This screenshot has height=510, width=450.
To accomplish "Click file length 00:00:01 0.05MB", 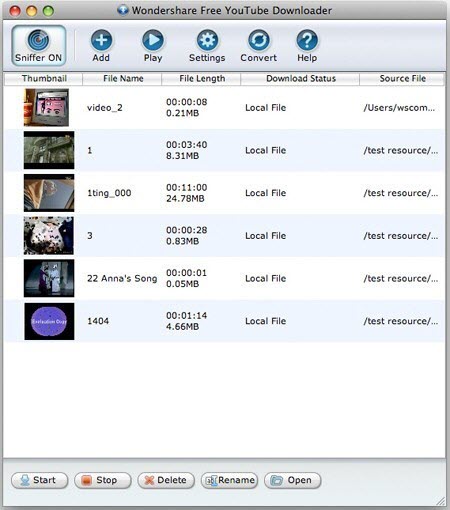I will click(x=187, y=278).
